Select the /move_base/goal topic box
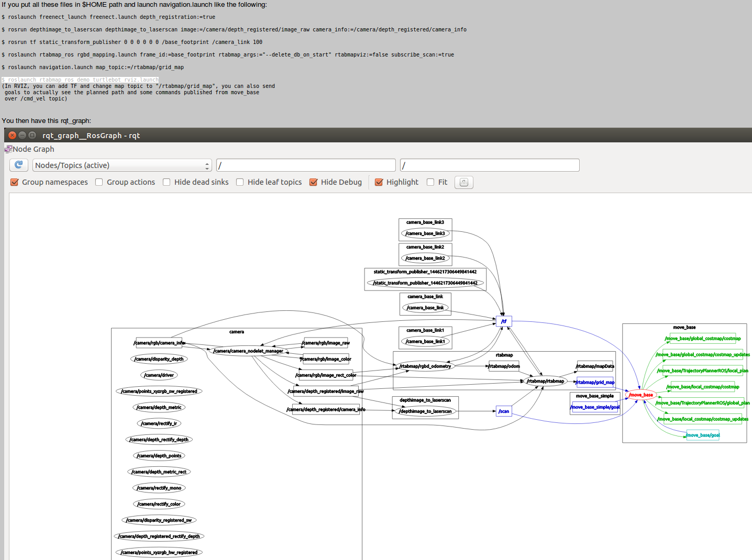 (703, 435)
